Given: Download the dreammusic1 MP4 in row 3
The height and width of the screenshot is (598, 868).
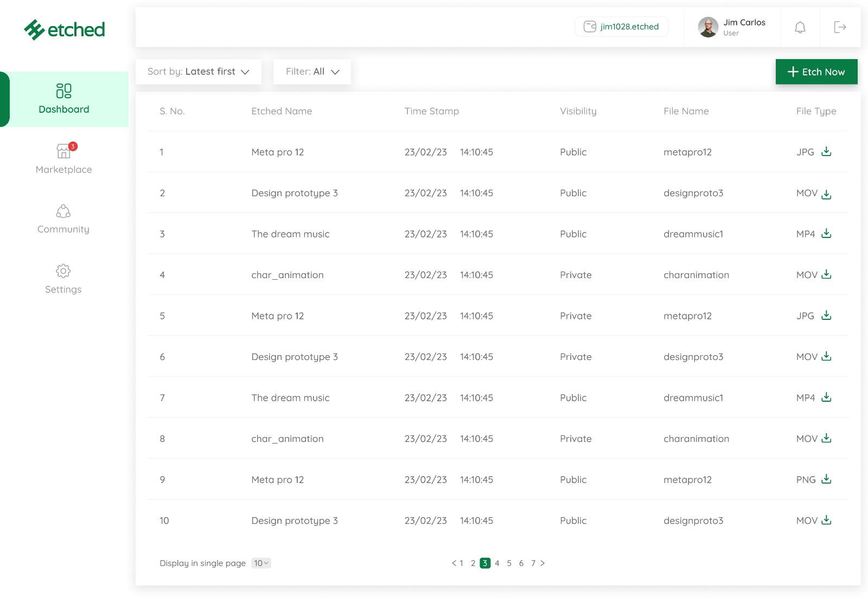Looking at the screenshot, I should (x=826, y=234).
